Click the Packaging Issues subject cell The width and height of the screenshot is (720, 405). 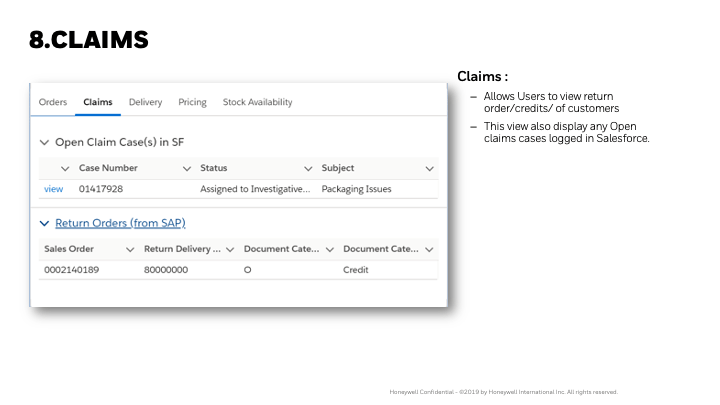(x=356, y=188)
